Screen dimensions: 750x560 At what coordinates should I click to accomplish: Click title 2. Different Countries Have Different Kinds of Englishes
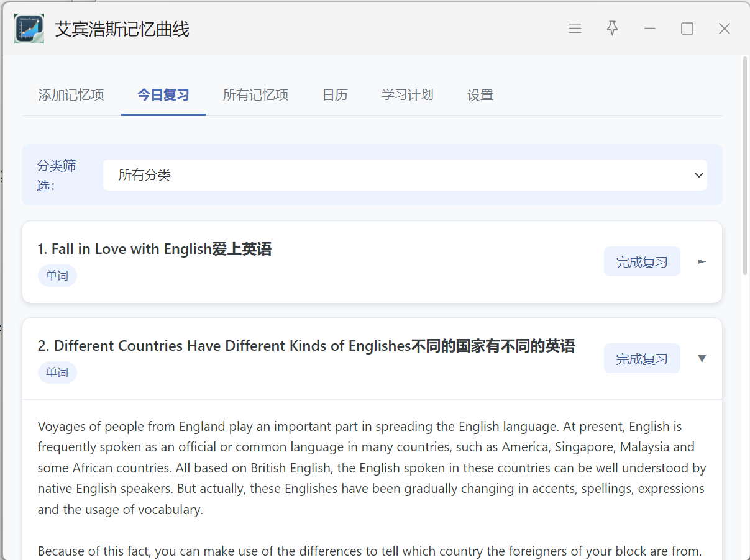click(x=306, y=346)
